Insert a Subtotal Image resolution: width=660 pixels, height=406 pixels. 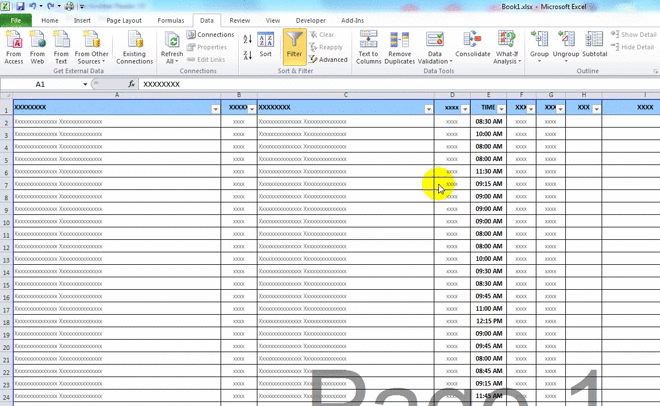(594, 45)
